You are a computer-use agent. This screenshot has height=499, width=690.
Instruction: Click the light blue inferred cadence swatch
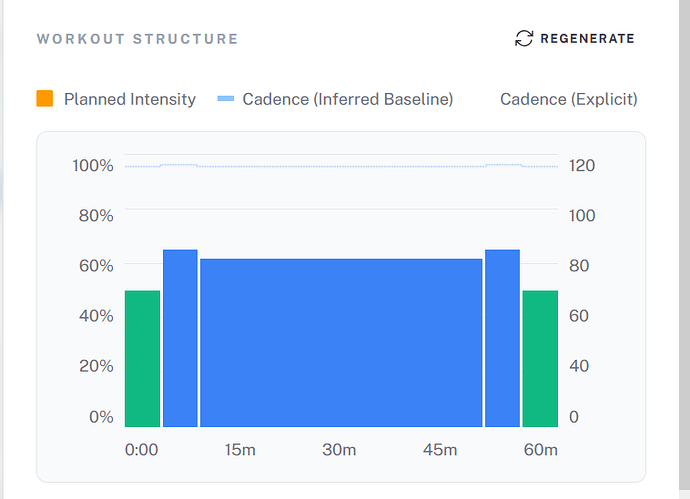(x=226, y=99)
